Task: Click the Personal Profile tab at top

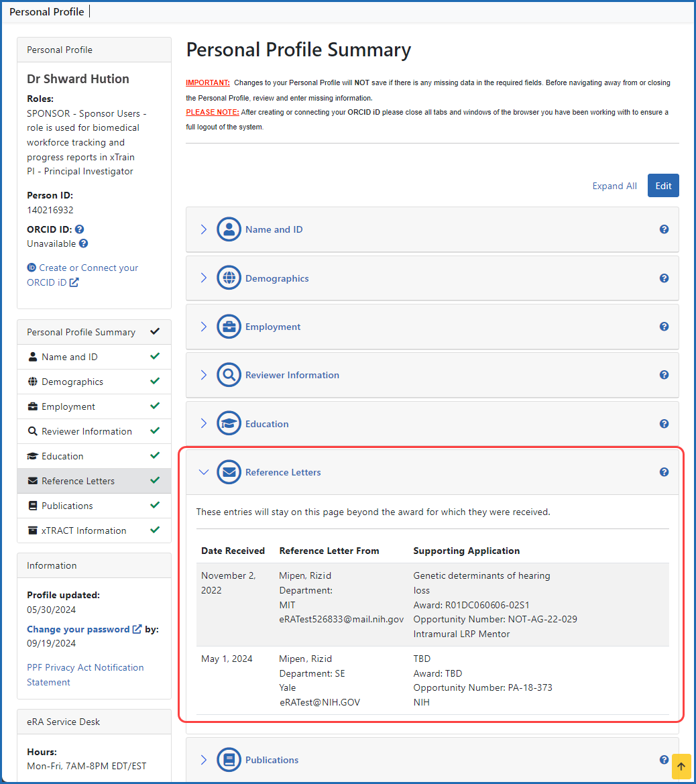Action: click(x=46, y=11)
